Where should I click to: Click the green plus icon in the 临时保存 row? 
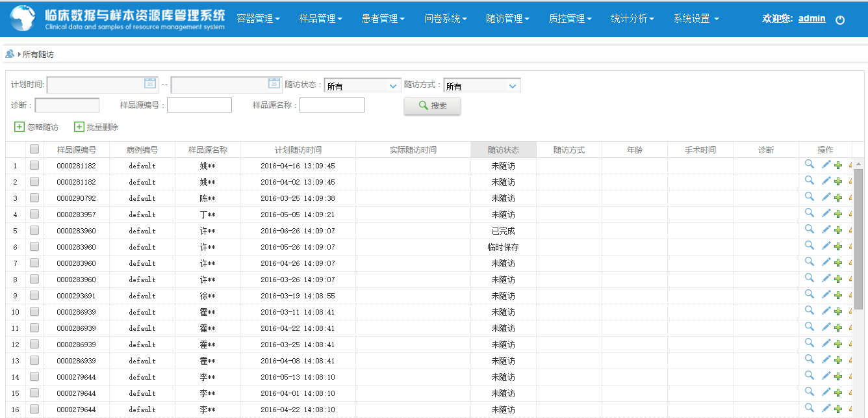tap(838, 246)
